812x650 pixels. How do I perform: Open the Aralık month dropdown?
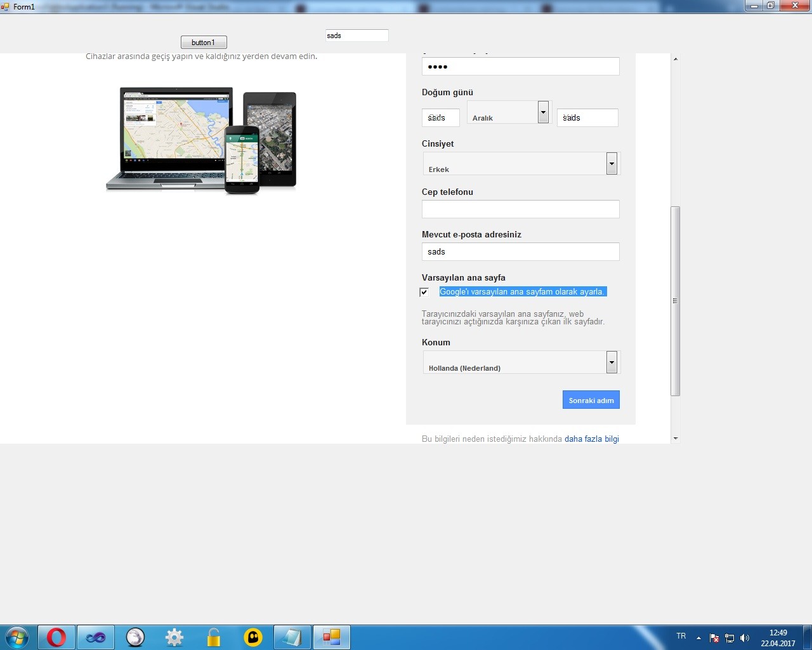click(508, 112)
